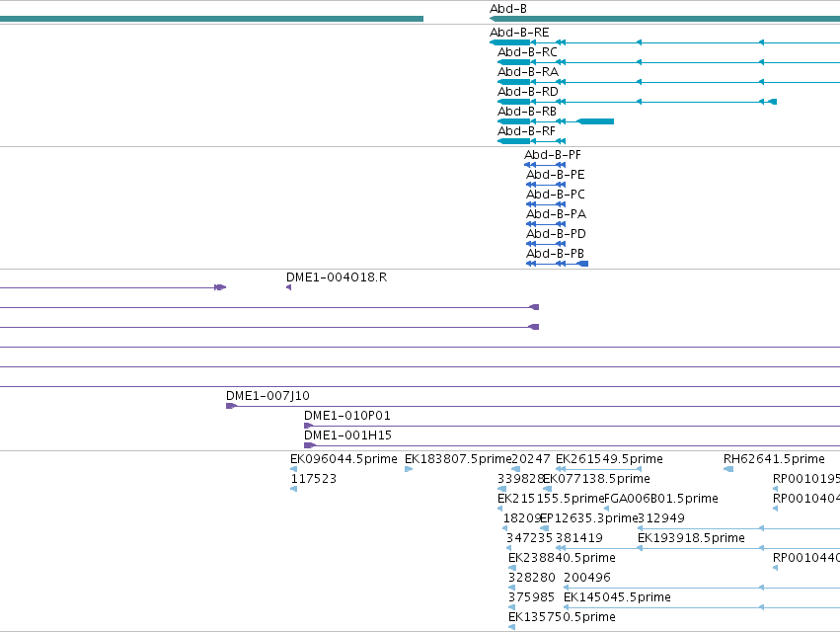Click the Abd-B-RB transcript label
This screenshot has height=632, width=840.
click(527, 112)
